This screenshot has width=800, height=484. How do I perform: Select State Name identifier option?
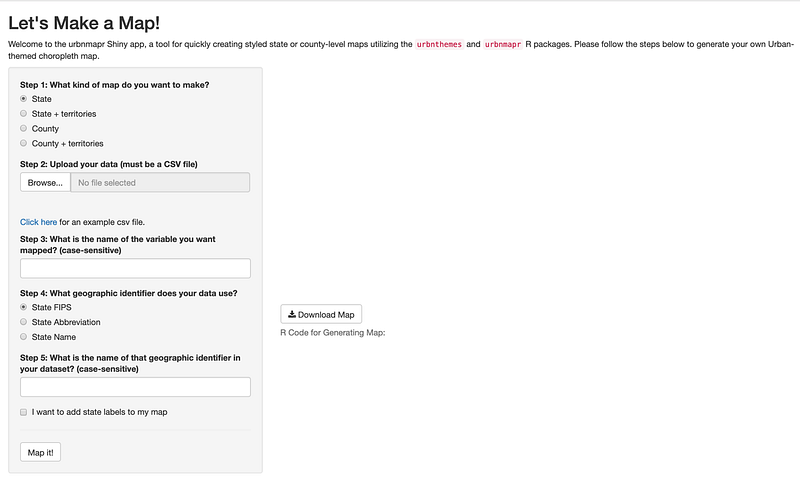click(x=23, y=336)
